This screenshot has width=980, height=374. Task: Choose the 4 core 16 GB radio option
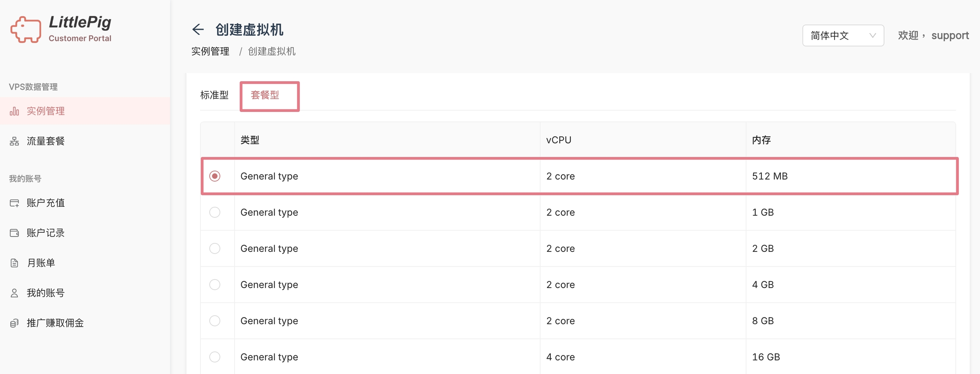point(215,357)
